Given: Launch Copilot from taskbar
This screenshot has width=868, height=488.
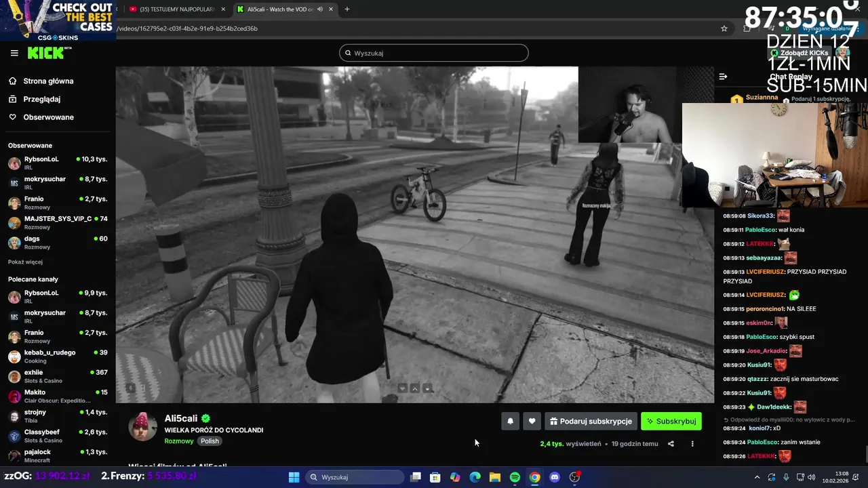Looking at the screenshot, I should click(x=455, y=477).
